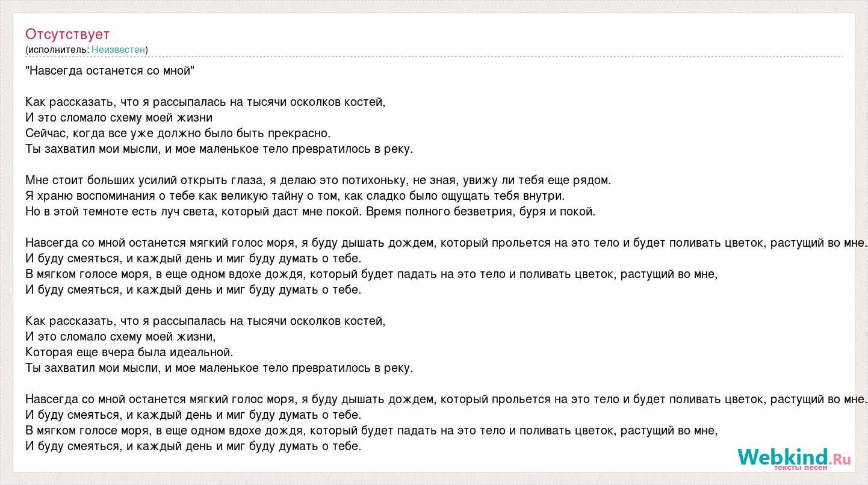Click the line "Я храню воспоминания о тебе"
This screenshot has width=868, height=485.
coord(295,196)
